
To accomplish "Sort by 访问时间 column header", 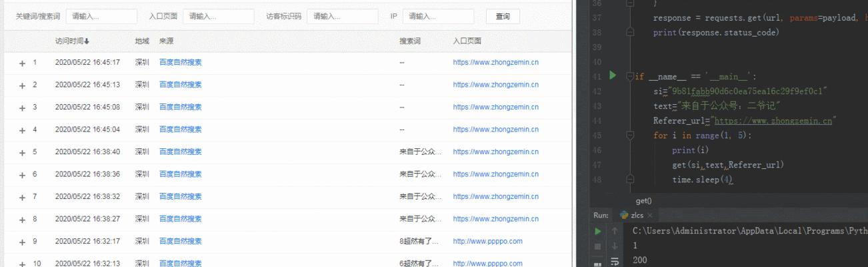I will tap(72, 41).
